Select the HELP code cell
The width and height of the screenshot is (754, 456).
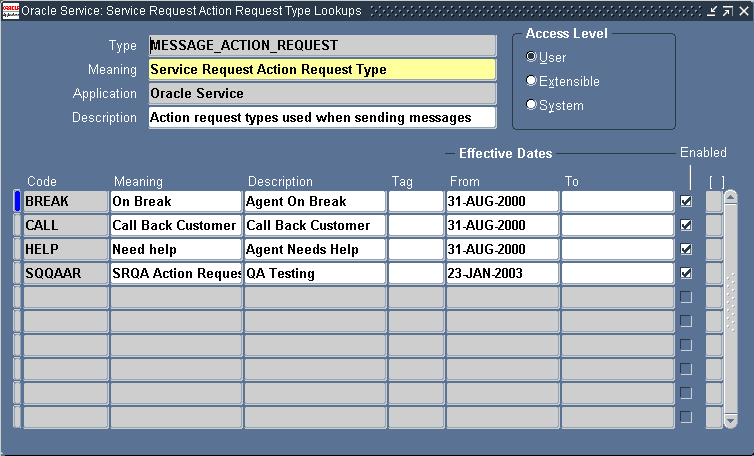(66, 249)
